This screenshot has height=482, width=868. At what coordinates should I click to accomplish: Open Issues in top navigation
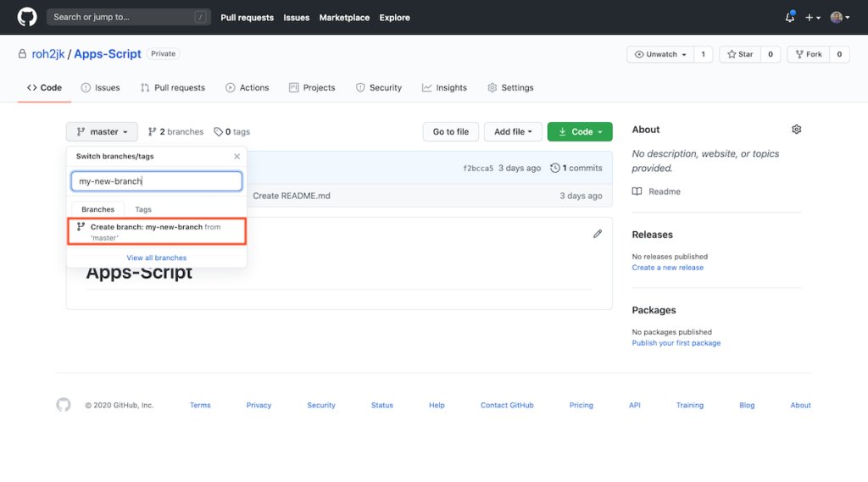296,18
